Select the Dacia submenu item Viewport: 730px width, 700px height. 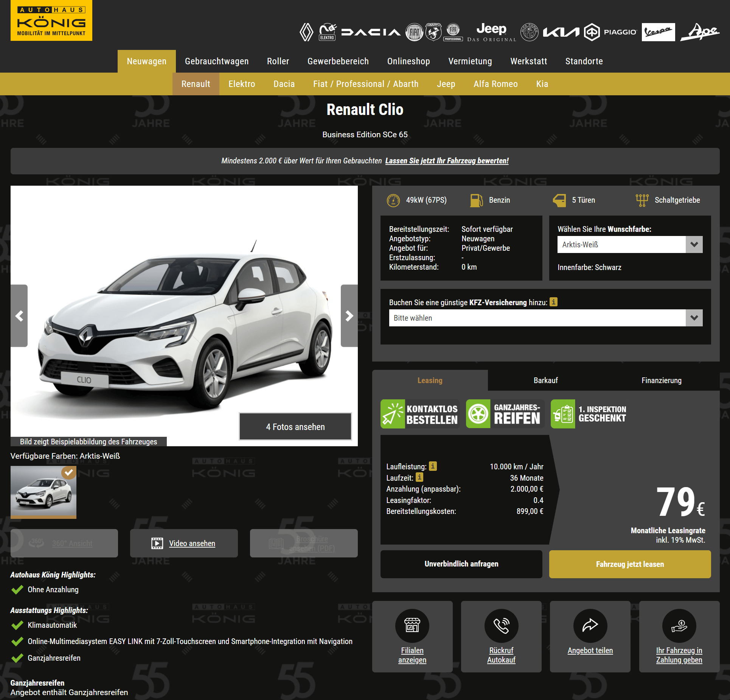pyautogui.click(x=284, y=84)
